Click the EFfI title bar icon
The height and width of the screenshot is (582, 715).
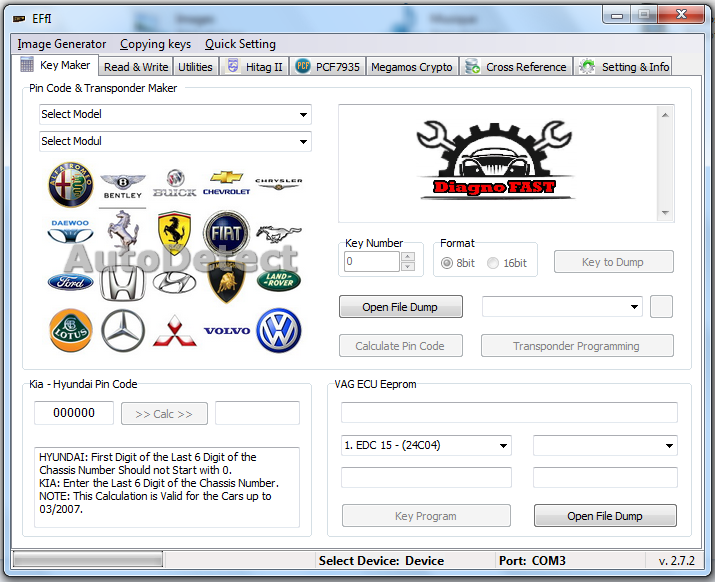point(19,19)
